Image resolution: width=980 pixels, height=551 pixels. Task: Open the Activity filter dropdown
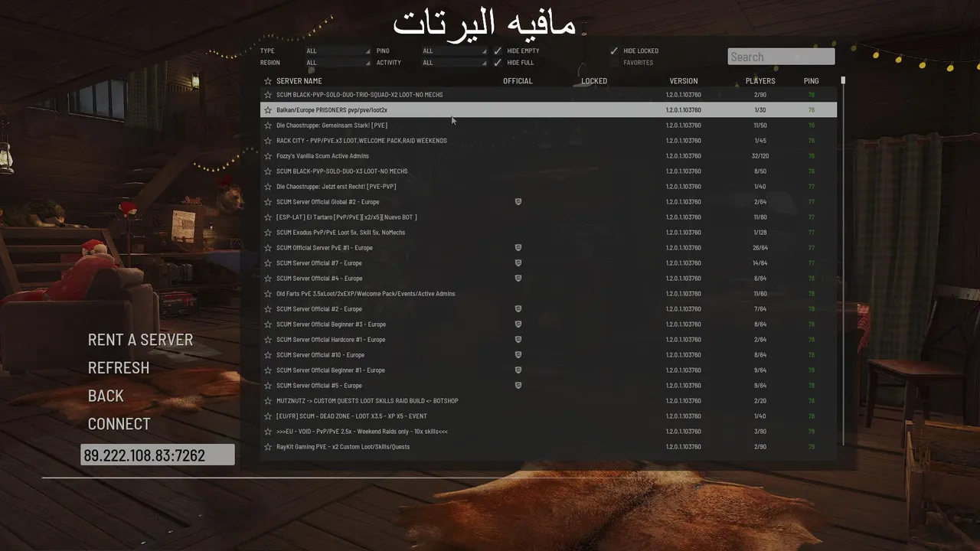(x=454, y=63)
